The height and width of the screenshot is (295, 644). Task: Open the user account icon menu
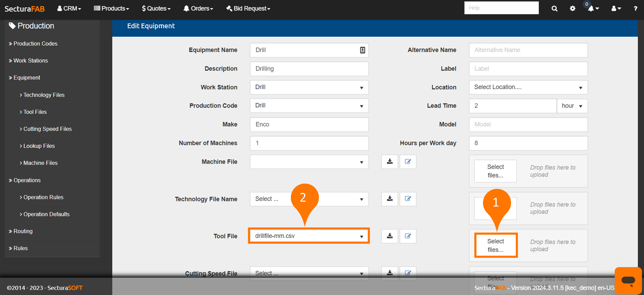click(x=616, y=9)
